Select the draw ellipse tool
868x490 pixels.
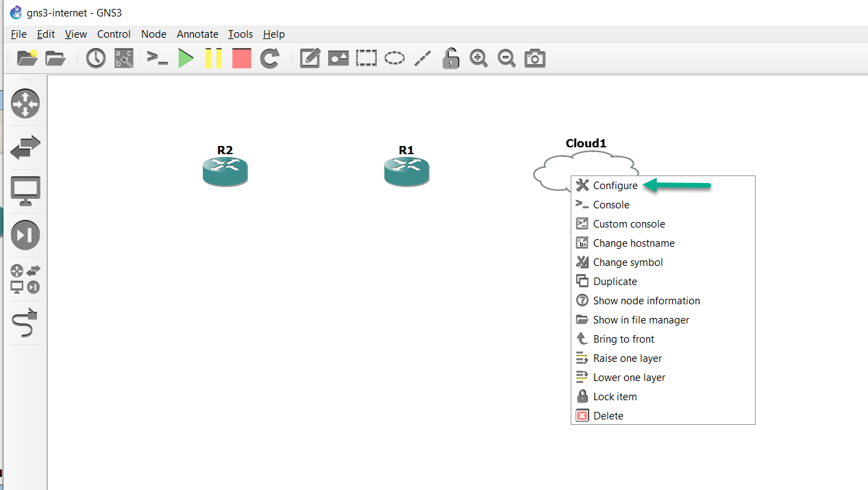tap(395, 58)
